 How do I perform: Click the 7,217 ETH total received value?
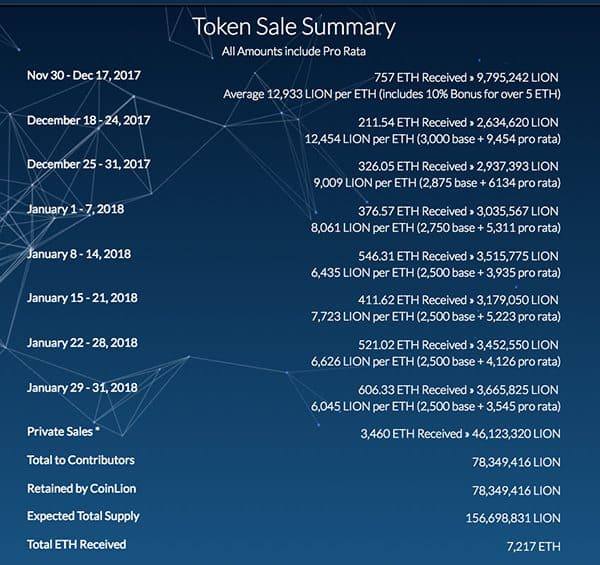(533, 548)
